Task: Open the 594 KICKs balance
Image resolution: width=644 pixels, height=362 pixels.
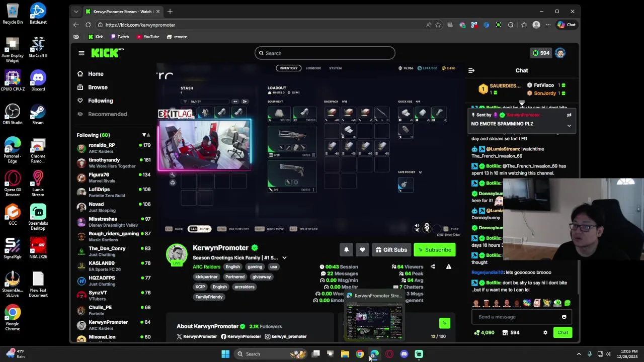Action: 541,53
